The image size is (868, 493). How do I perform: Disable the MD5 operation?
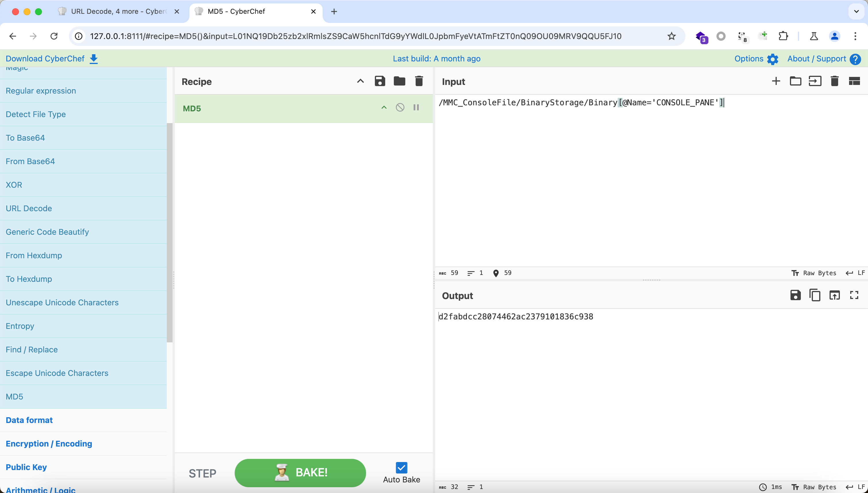click(x=400, y=108)
